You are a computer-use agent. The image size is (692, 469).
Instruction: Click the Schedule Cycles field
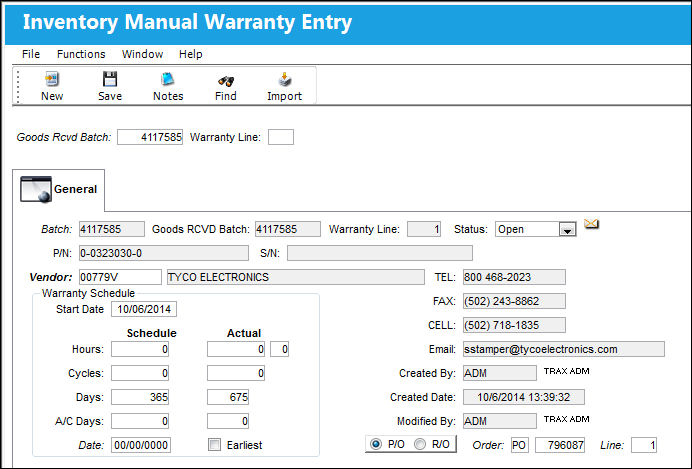coord(140,373)
